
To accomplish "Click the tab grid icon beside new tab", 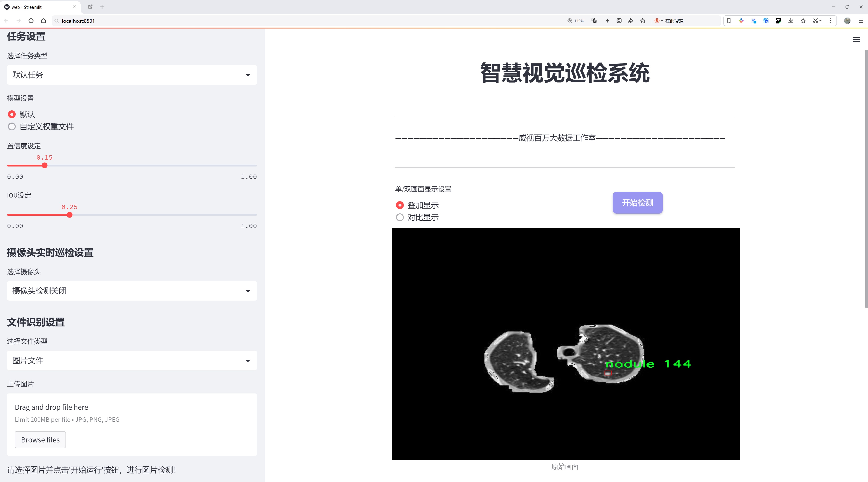I will (90, 7).
